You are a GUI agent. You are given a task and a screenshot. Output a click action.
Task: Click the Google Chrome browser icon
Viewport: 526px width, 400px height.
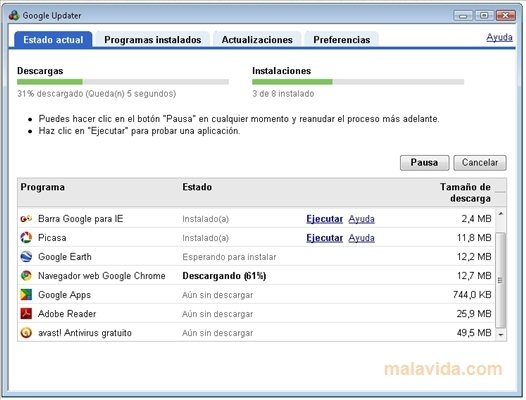26,276
